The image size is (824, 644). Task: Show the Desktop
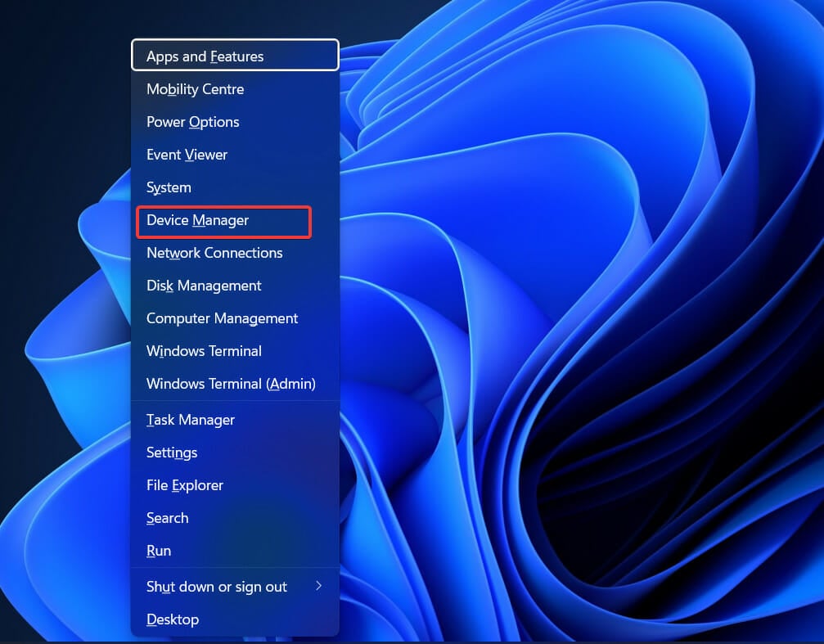173,619
